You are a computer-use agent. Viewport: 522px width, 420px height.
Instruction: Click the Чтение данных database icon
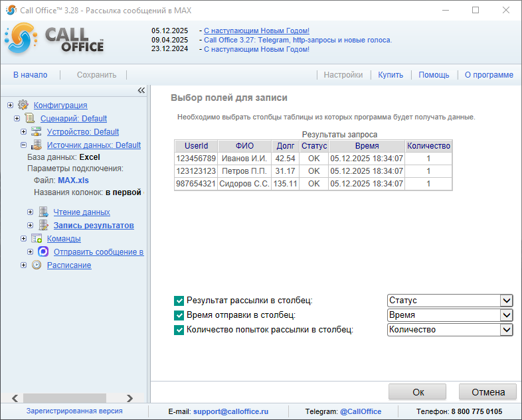[43, 212]
